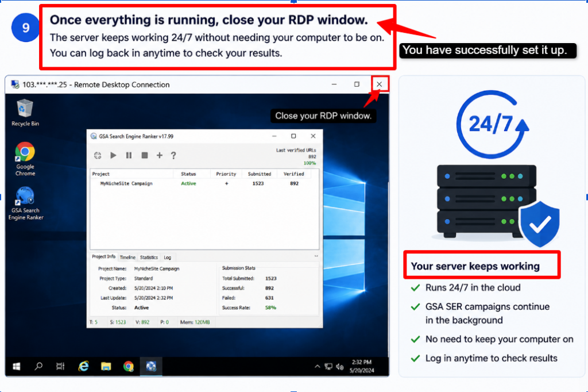Click the Last Update value 5/20/2024 2:32 PM
The width and height of the screenshot is (588, 392).
pyautogui.click(x=153, y=298)
